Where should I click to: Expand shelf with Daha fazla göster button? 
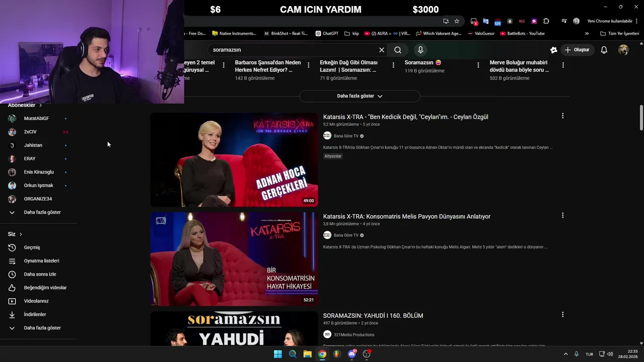click(x=360, y=96)
